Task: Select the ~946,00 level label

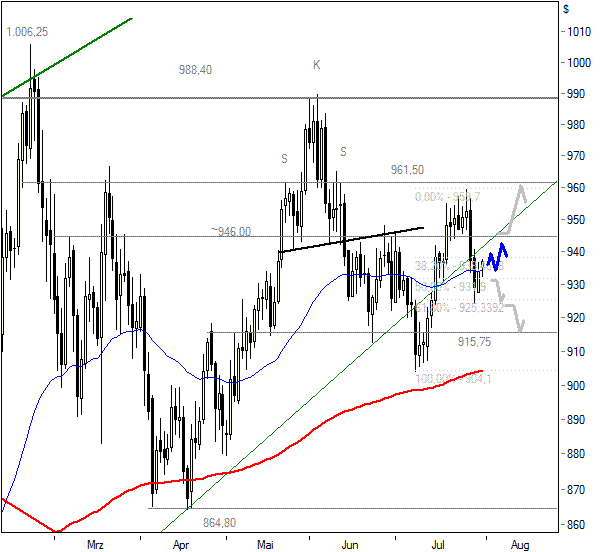Action: pos(231,231)
